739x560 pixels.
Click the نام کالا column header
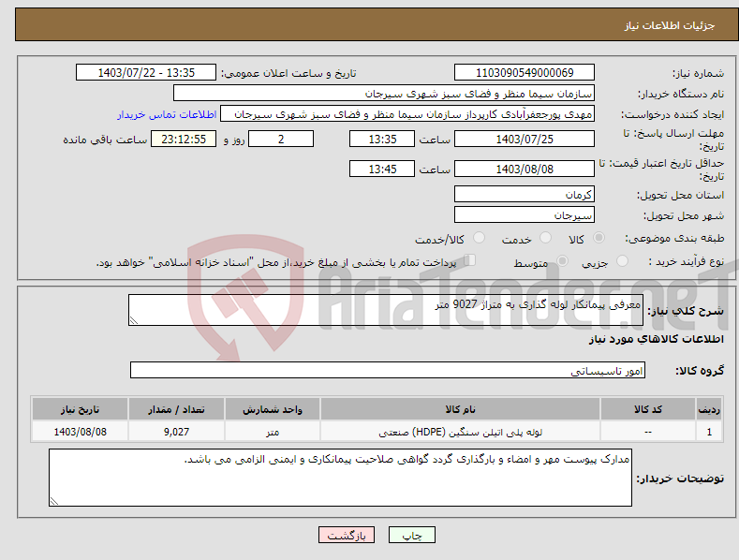[460, 409]
